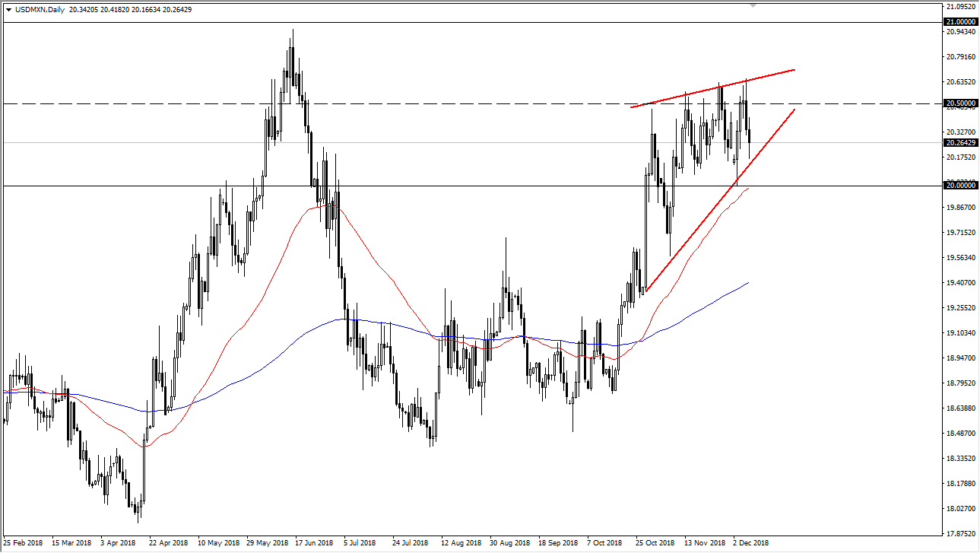The image size is (980, 553).
Task: Select the 21.00000 price level label
Action: point(960,22)
